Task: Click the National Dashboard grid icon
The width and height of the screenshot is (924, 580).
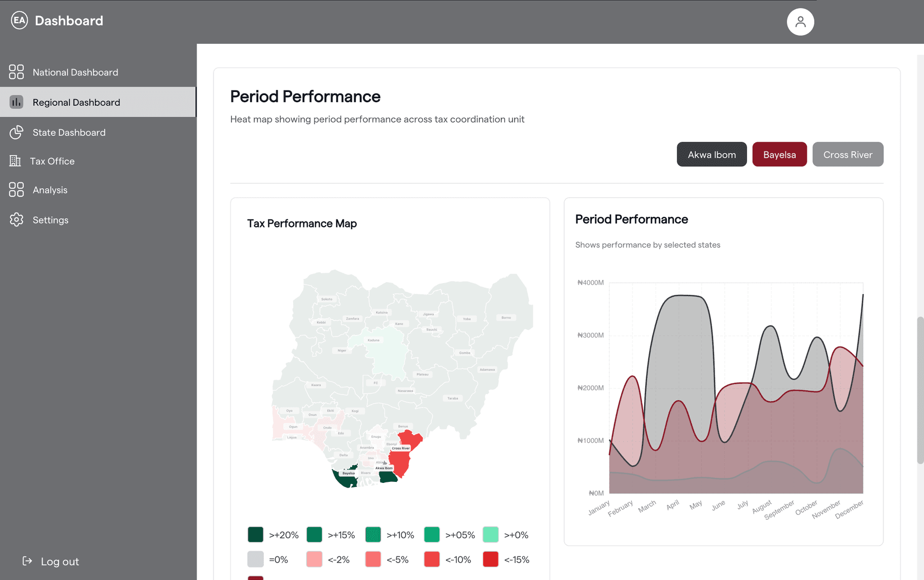Action: (x=16, y=72)
